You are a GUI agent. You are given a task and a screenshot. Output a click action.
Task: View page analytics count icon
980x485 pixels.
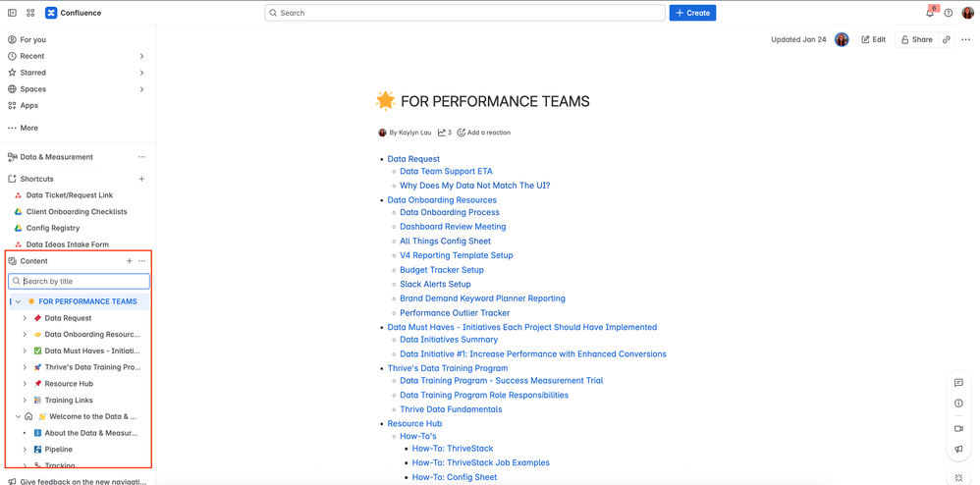coord(445,133)
